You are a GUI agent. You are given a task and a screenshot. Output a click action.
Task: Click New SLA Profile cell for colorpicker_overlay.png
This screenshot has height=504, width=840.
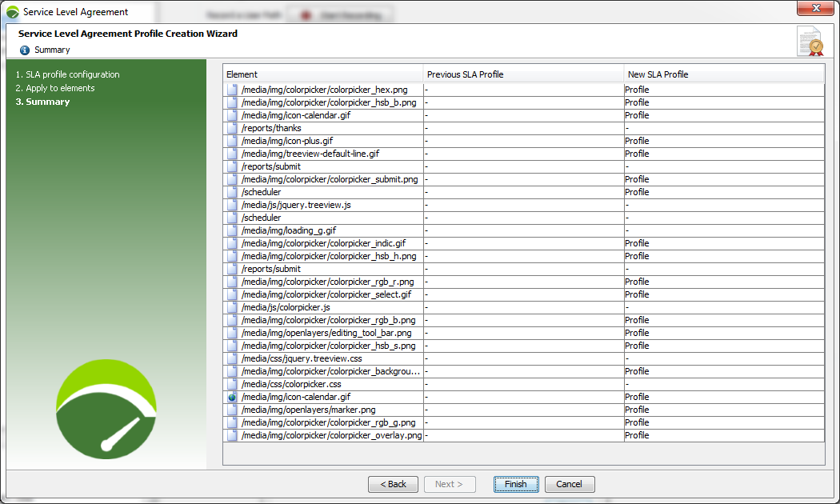[724, 435]
